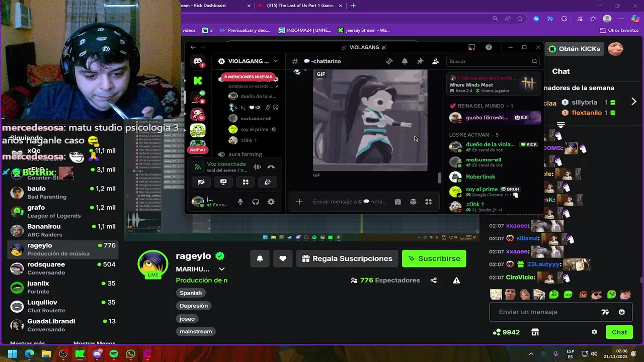Open the jeersay Stream bookmark
Viewport: 644px width, 362px height.
[364, 30]
